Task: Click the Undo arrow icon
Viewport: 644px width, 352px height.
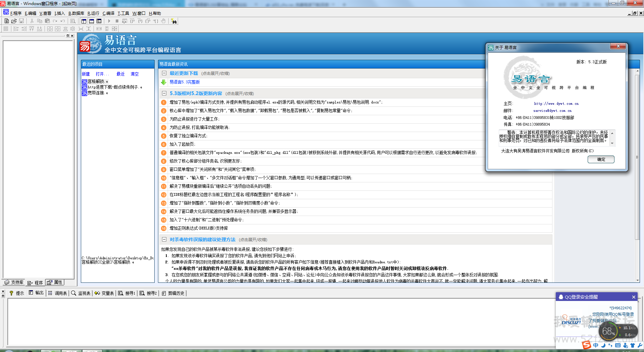Action: point(63,21)
